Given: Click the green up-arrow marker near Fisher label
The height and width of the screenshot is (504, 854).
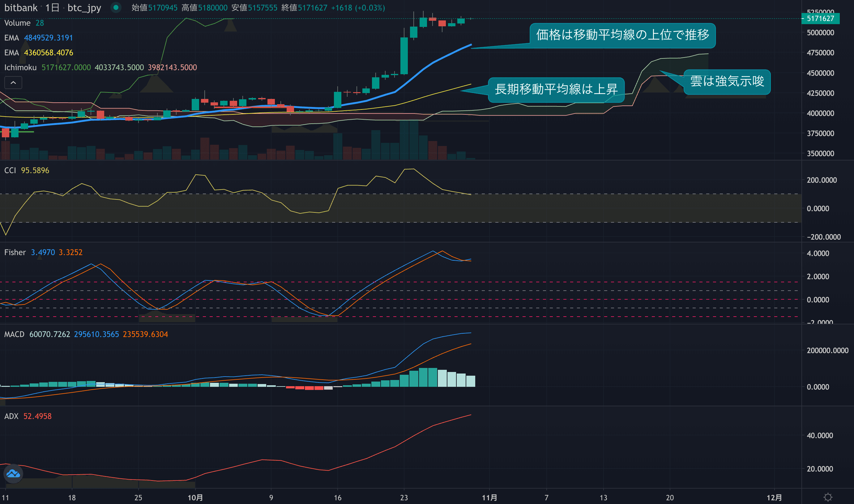Looking at the screenshot, I should point(39,258).
